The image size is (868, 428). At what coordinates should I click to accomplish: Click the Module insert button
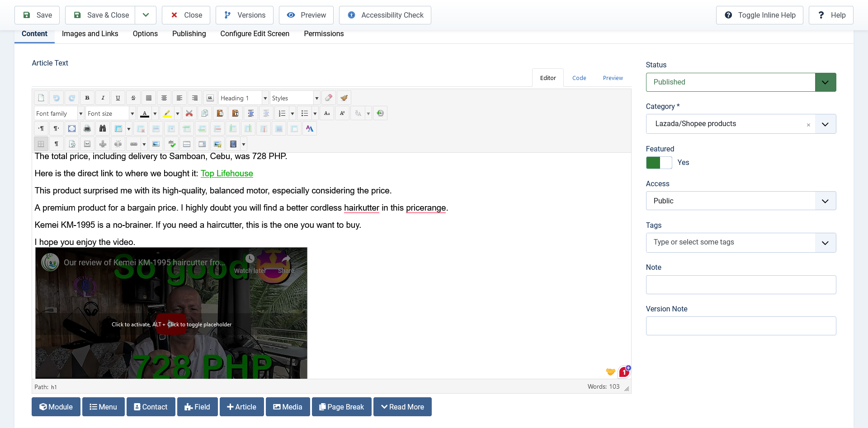pyautogui.click(x=56, y=407)
